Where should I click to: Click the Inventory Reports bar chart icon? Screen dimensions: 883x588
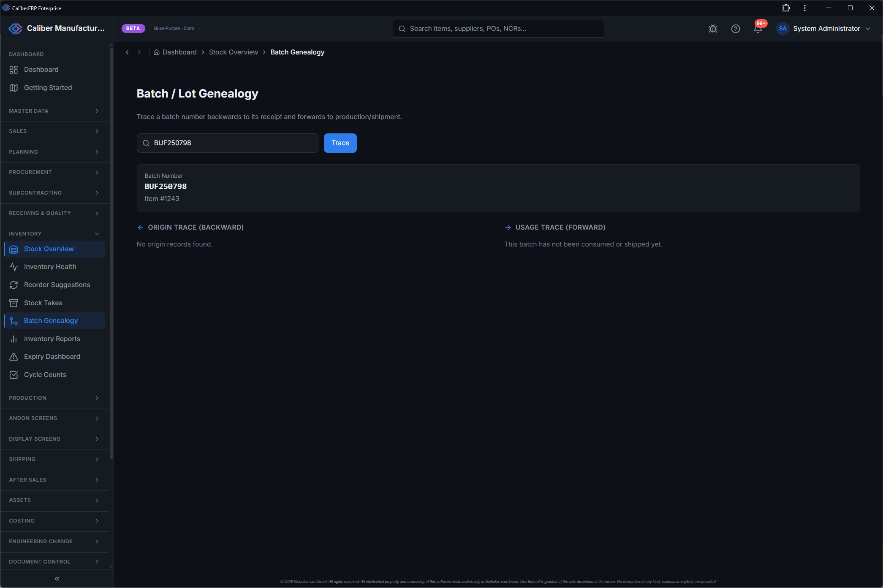point(14,339)
